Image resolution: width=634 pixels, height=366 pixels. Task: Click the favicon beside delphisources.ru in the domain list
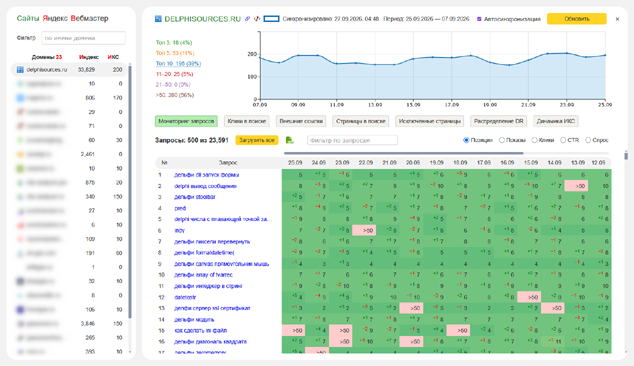tap(20, 70)
